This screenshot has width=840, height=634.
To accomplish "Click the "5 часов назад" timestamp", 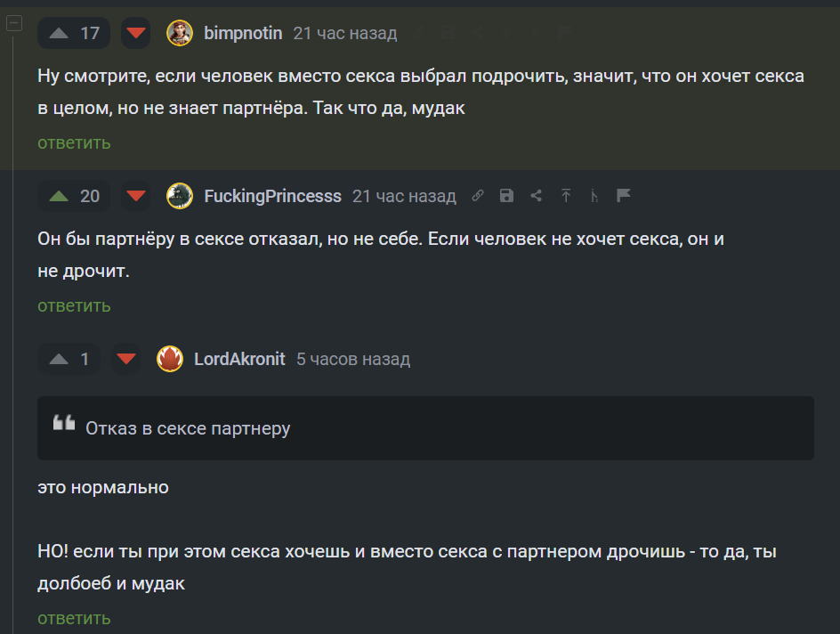I will 353,359.
